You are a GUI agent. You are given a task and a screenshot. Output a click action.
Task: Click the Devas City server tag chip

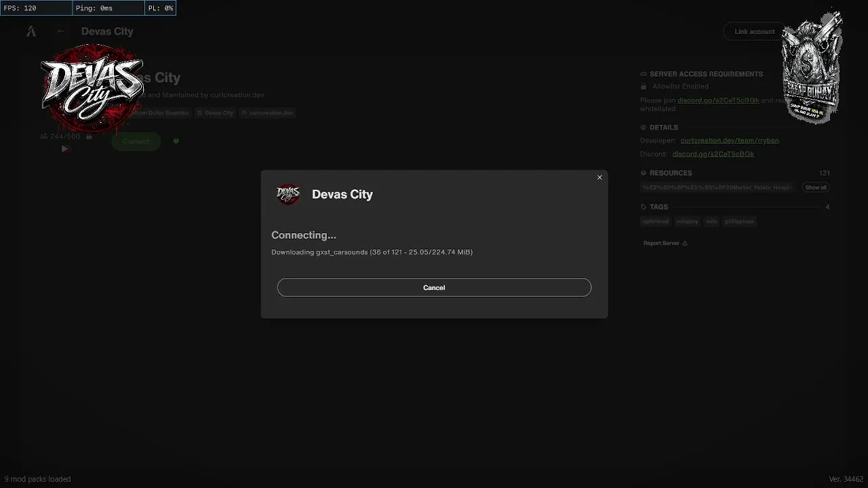[x=216, y=113]
